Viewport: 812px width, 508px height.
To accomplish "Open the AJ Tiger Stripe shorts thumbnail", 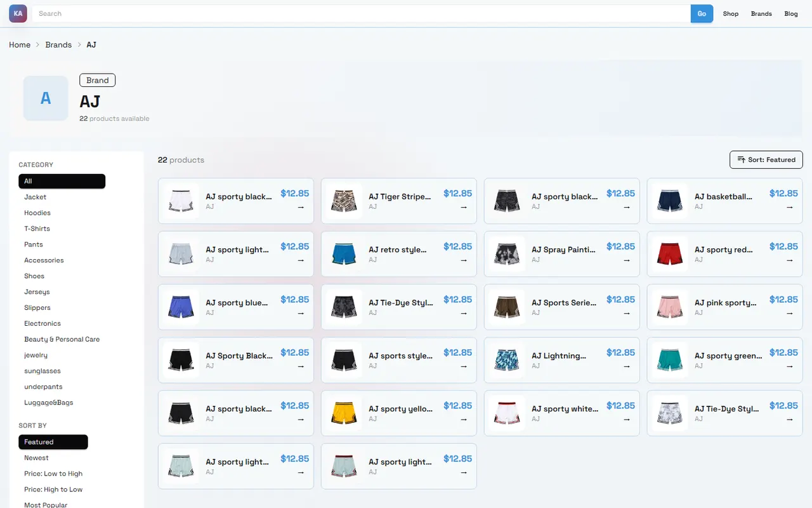I will 344,201.
